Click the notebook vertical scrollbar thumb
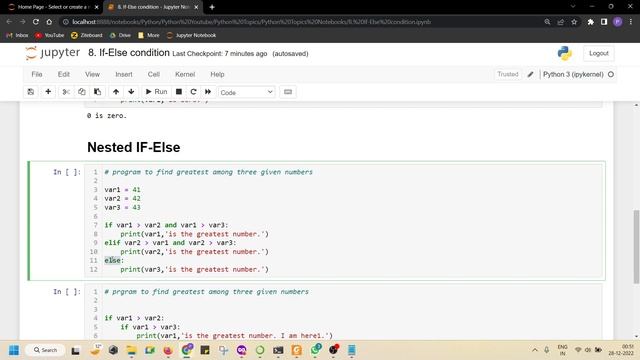Image resolution: width=640 pixels, height=360 pixels. (636, 247)
